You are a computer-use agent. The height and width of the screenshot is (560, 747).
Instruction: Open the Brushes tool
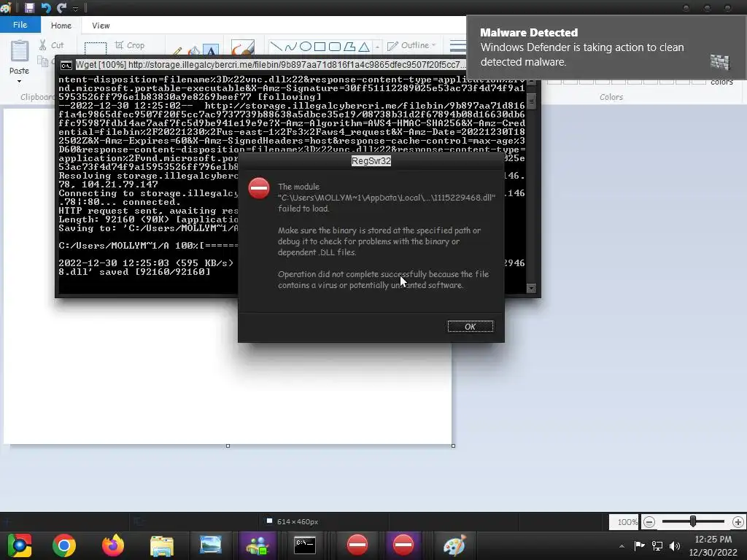[242, 47]
